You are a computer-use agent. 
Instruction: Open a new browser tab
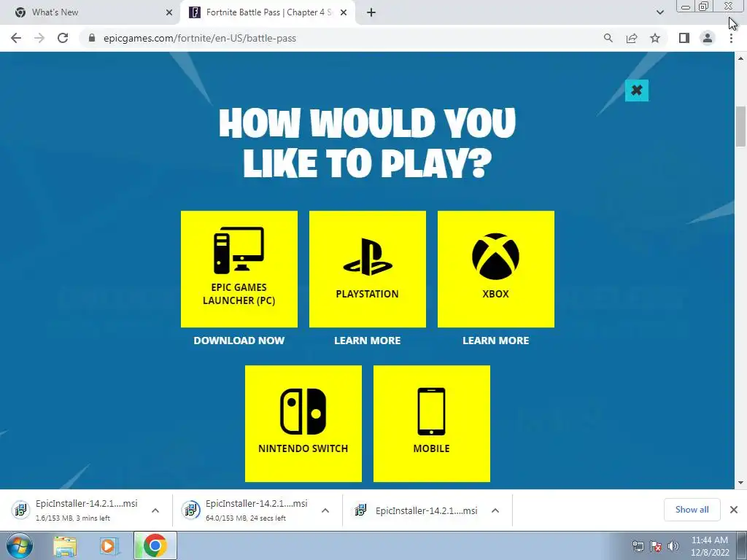click(371, 12)
